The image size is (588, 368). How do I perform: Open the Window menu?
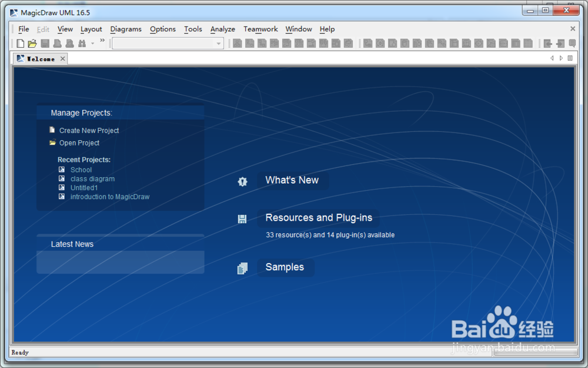pos(299,29)
